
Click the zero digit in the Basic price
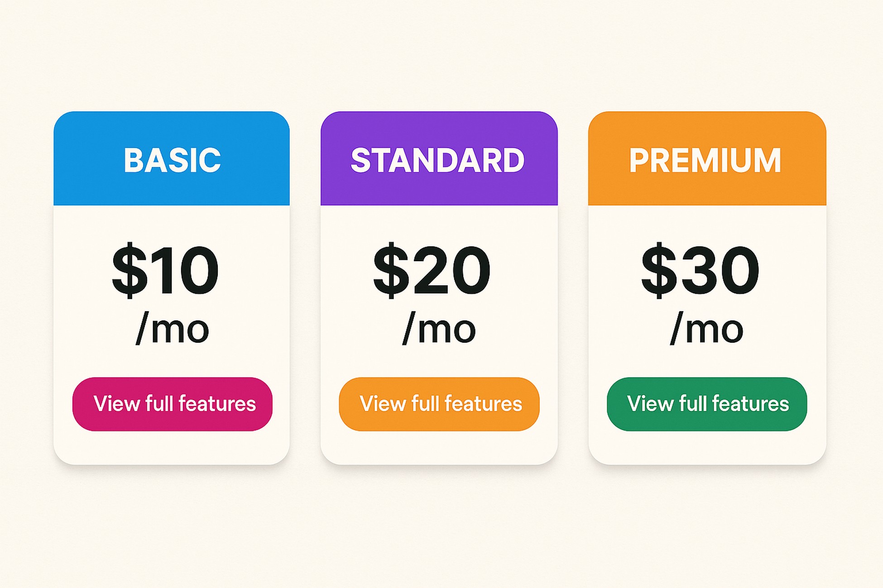pos(198,271)
